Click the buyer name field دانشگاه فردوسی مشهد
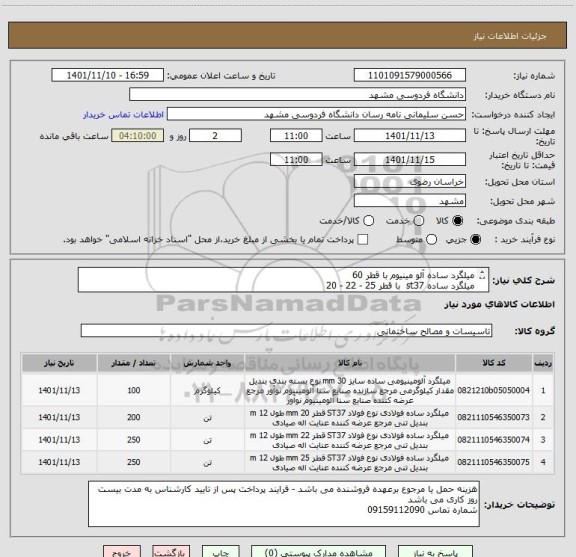The image size is (576, 557). [x=298, y=95]
